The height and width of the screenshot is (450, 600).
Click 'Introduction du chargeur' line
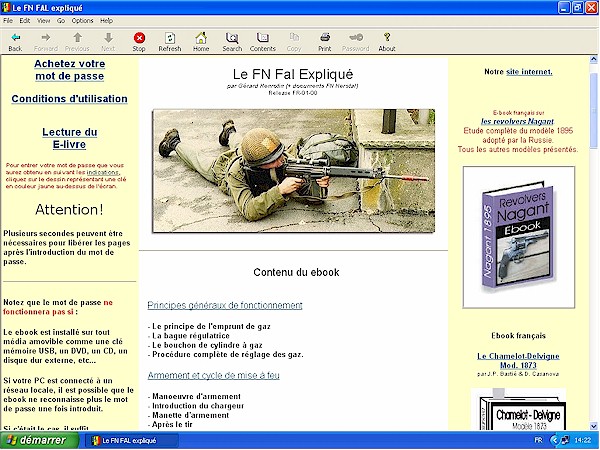196,406
